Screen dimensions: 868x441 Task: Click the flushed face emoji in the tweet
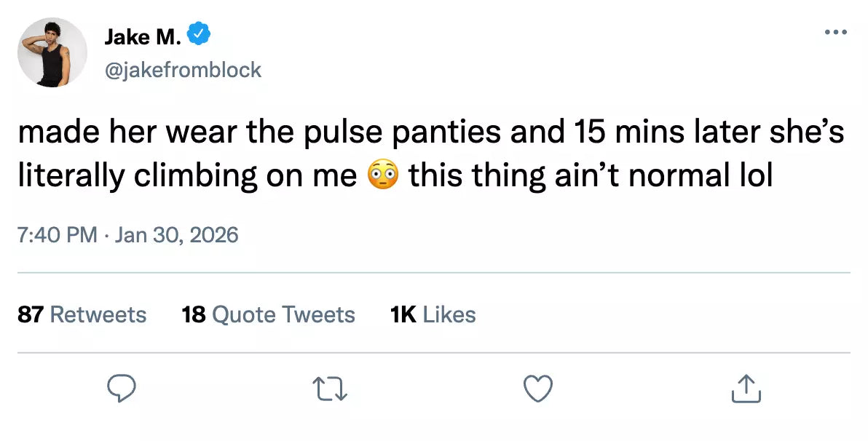coord(383,176)
